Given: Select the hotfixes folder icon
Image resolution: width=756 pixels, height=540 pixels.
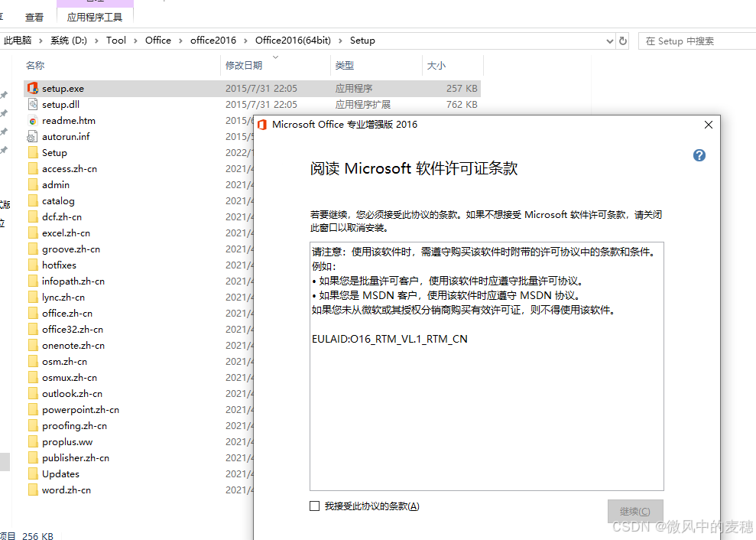Looking at the screenshot, I should pos(33,265).
